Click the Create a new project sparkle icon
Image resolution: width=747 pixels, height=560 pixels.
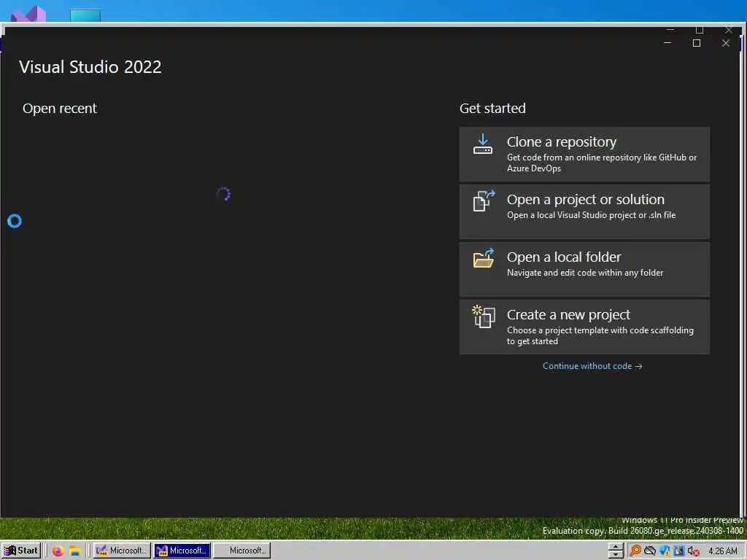[484, 316]
